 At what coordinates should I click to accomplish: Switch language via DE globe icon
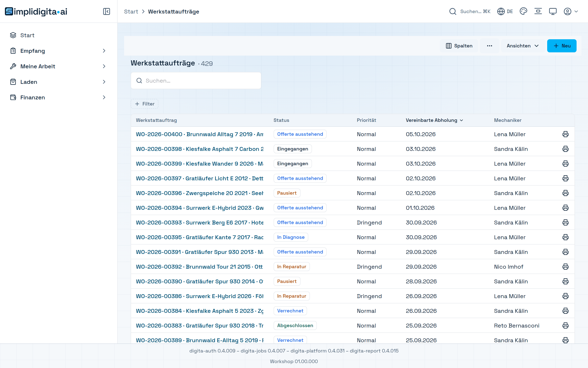[x=505, y=11]
